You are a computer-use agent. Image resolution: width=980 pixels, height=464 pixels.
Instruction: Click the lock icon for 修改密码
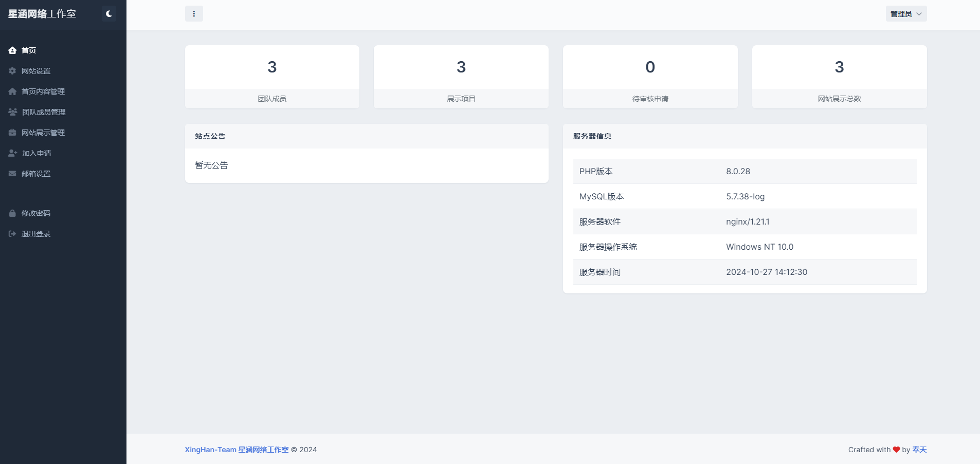tap(12, 213)
